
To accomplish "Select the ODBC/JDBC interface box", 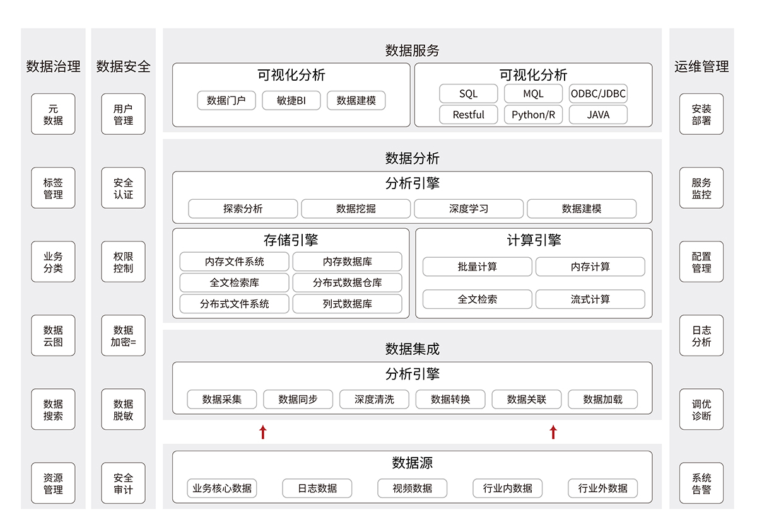I will [598, 94].
